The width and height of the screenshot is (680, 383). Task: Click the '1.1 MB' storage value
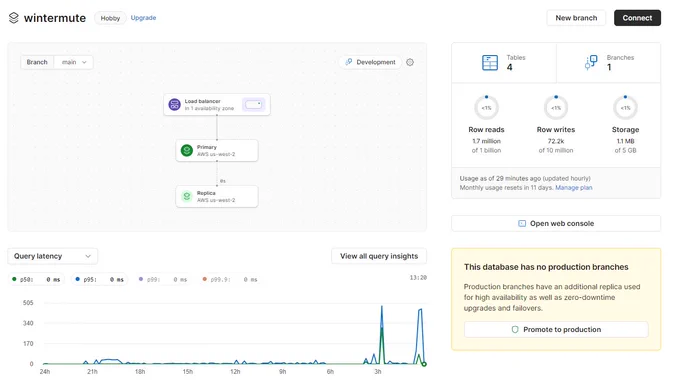pos(625,141)
